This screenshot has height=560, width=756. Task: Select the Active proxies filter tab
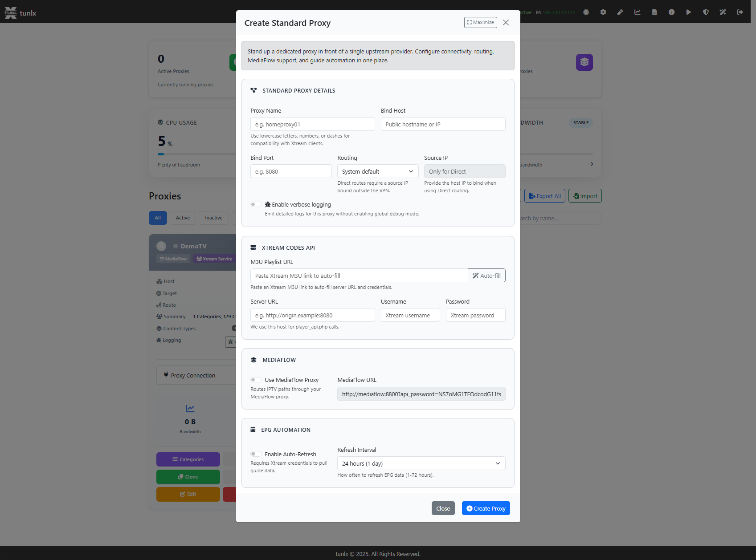point(183,218)
